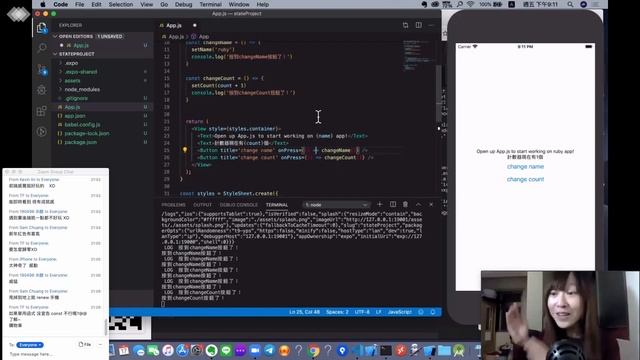Image resolution: width=640 pixels, height=360 pixels.
Task: Click the lightbulb quick-fix icon on line 25
Action: 184,150
